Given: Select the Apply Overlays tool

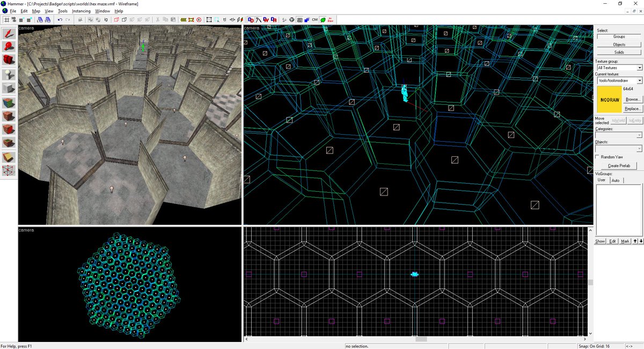Looking at the screenshot, I should [8, 143].
